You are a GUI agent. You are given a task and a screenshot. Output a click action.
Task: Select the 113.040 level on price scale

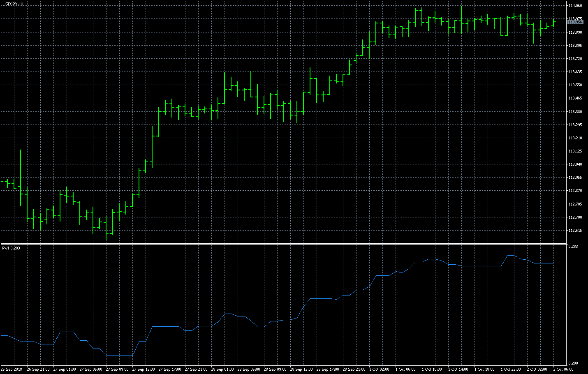coord(575,164)
